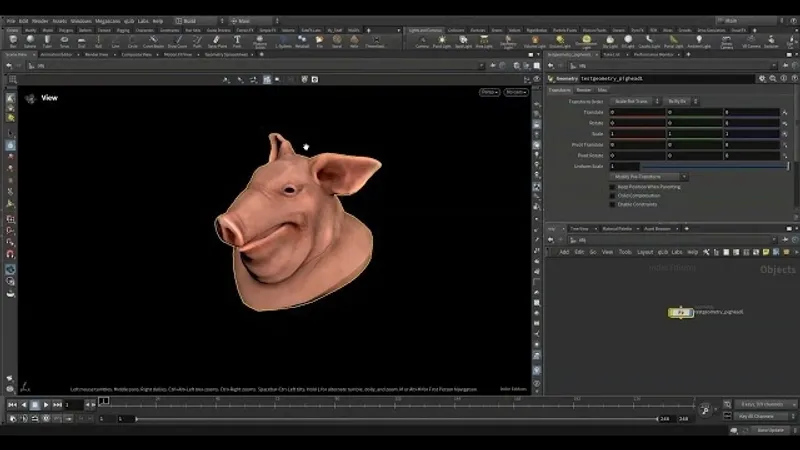Select the Sphere shelf tool
The width and height of the screenshot is (800, 450).
[x=30, y=41]
